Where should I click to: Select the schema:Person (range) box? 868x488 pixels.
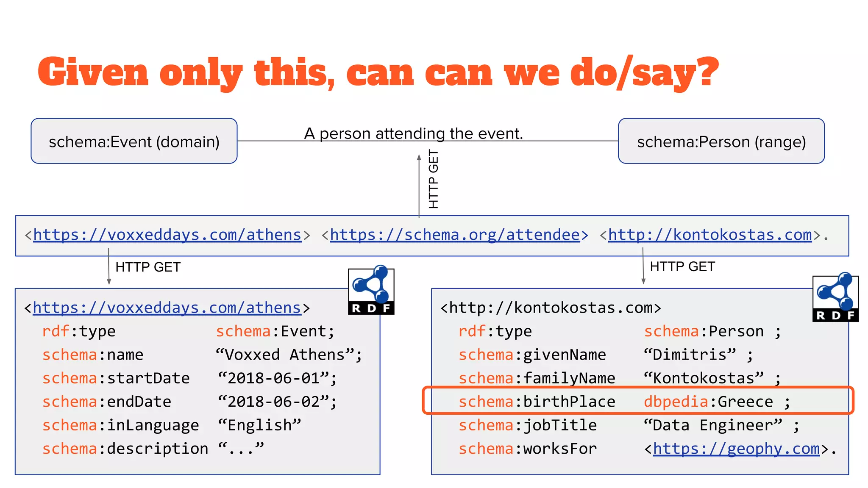[721, 141]
